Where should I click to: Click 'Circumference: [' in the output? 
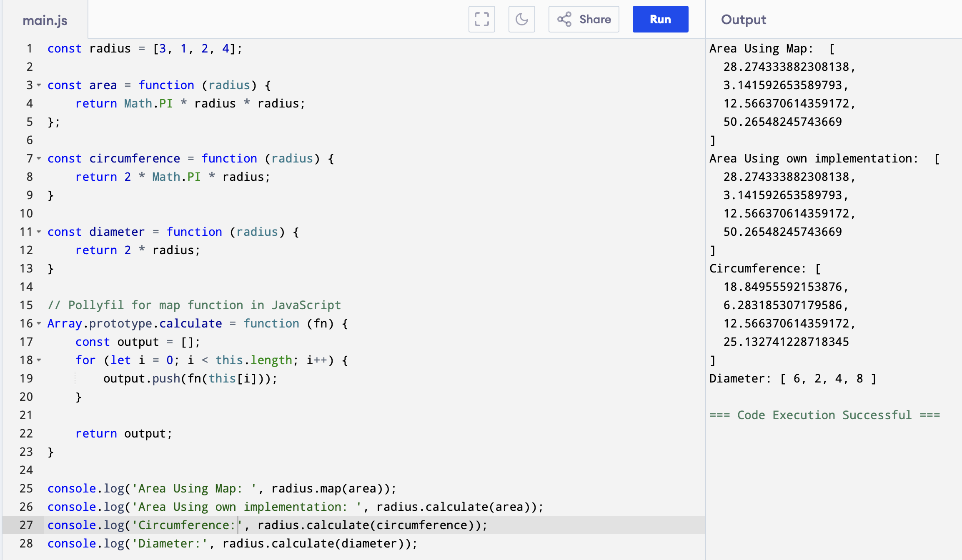click(765, 268)
